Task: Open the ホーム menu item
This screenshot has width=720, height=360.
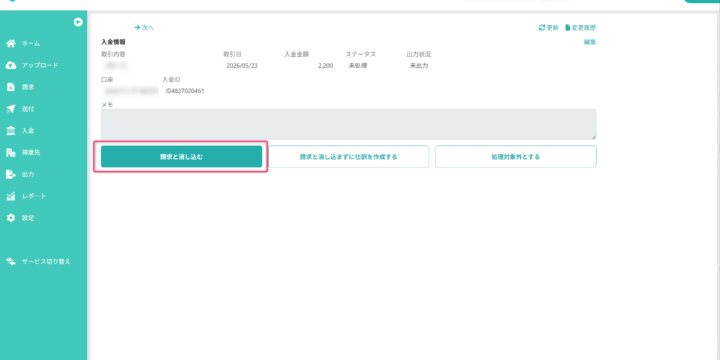Action: pos(31,44)
